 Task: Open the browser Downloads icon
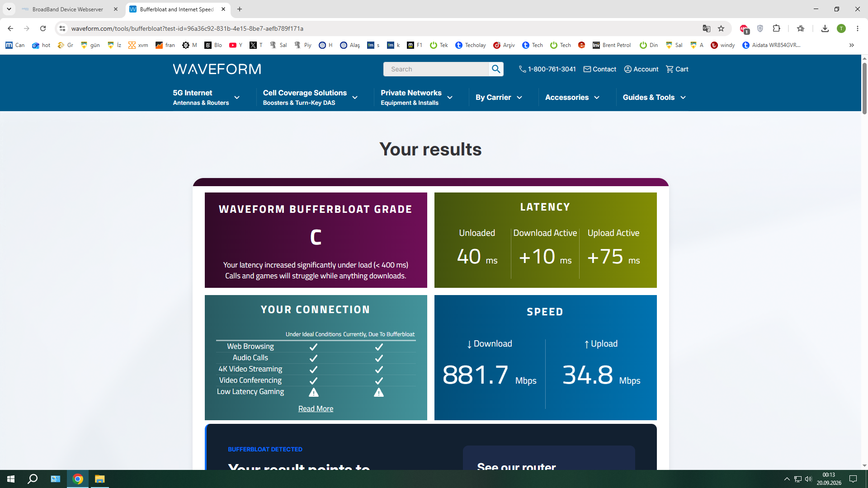[x=825, y=28]
